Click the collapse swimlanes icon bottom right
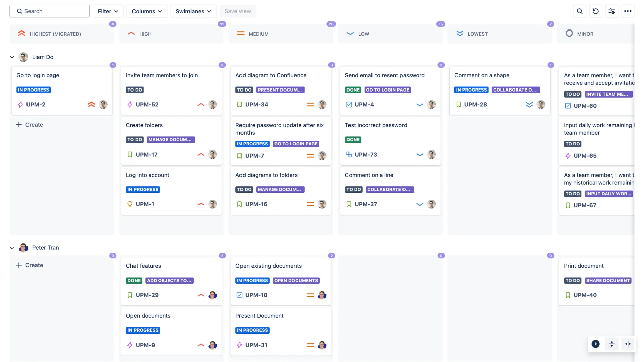Image resolution: width=644 pixels, height=362 pixels. point(612,344)
